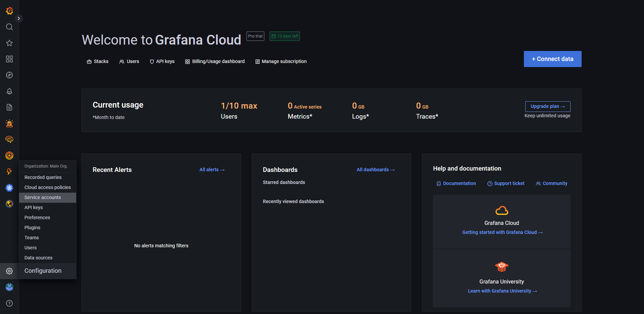Click the Connect data button
Image resolution: width=644 pixels, height=314 pixels.
553,59
